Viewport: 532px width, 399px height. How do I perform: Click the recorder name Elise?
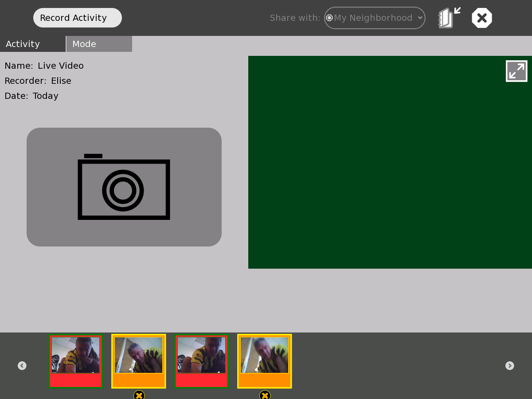click(61, 81)
